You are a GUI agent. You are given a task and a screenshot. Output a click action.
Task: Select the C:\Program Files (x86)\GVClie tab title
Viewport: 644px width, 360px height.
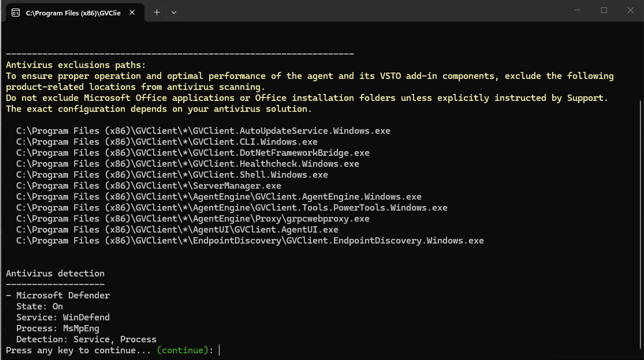click(x=73, y=13)
